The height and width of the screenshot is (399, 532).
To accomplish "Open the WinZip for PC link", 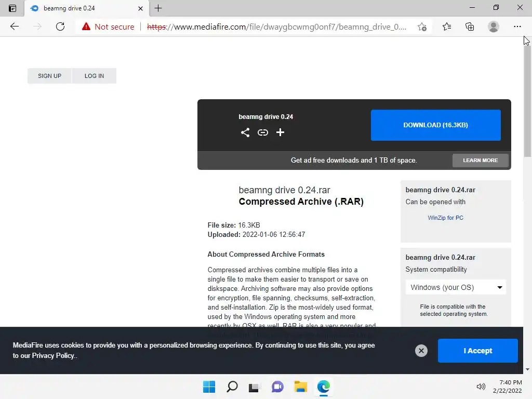I will click(x=445, y=218).
